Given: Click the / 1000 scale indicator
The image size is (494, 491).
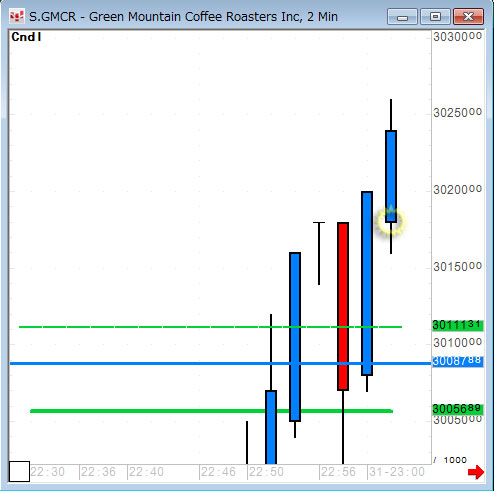Looking at the screenshot, I should (x=450, y=460).
